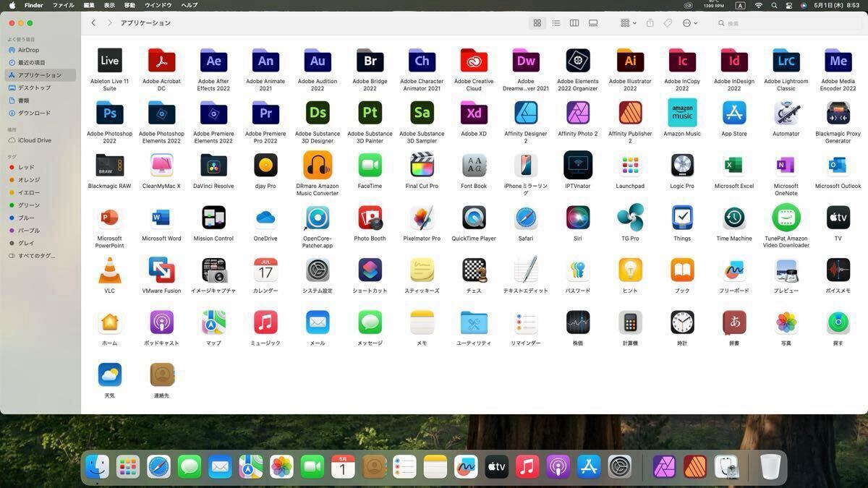Select the DaVinci Resolve icon
868x488 pixels.
[213, 166]
